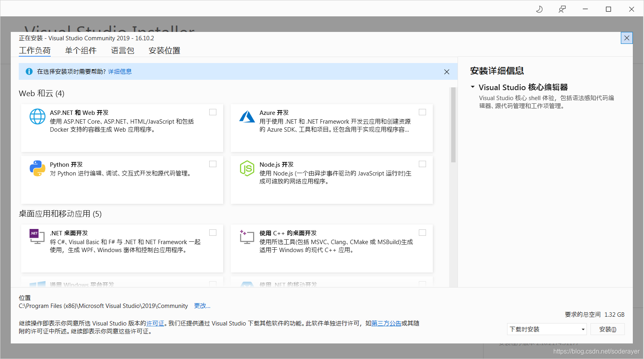
Task: Click the Python logo icon
Action: [x=38, y=168]
